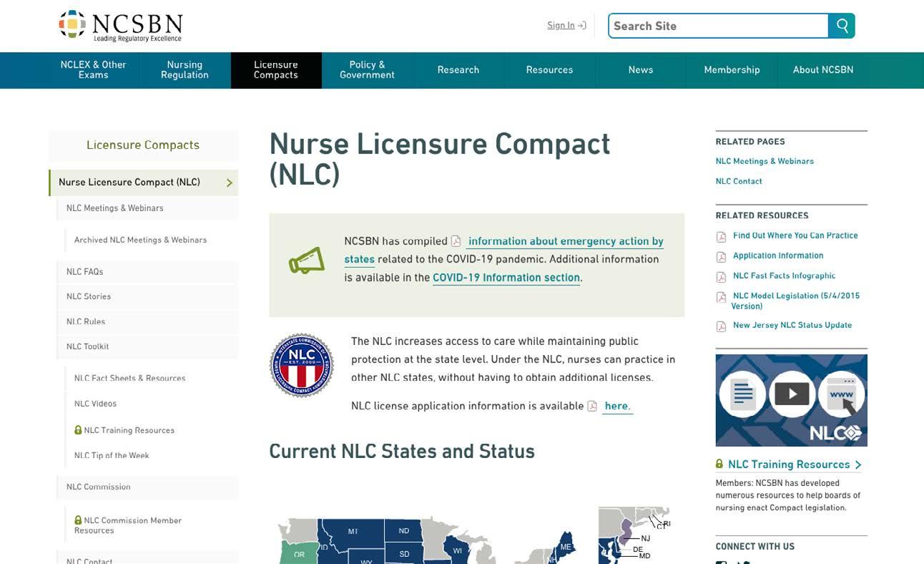Open NLC Model Legislation (5/4/2015 Version)

coord(795,301)
